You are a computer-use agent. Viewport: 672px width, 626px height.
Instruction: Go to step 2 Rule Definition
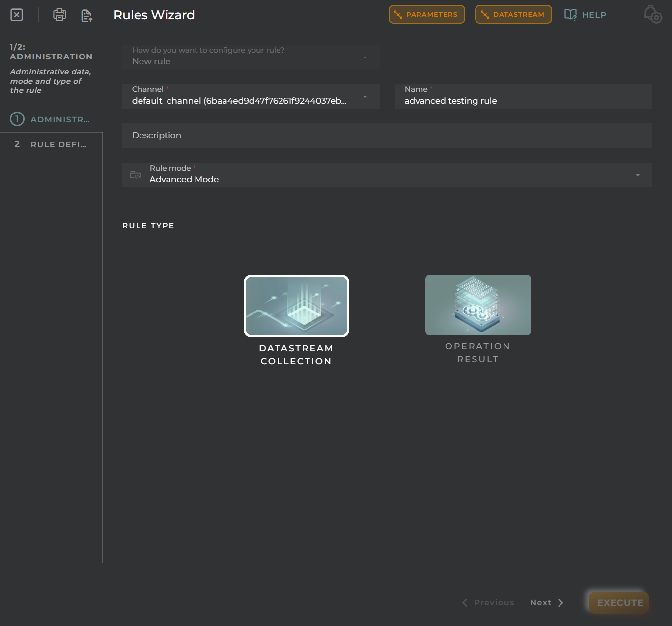[x=51, y=144]
